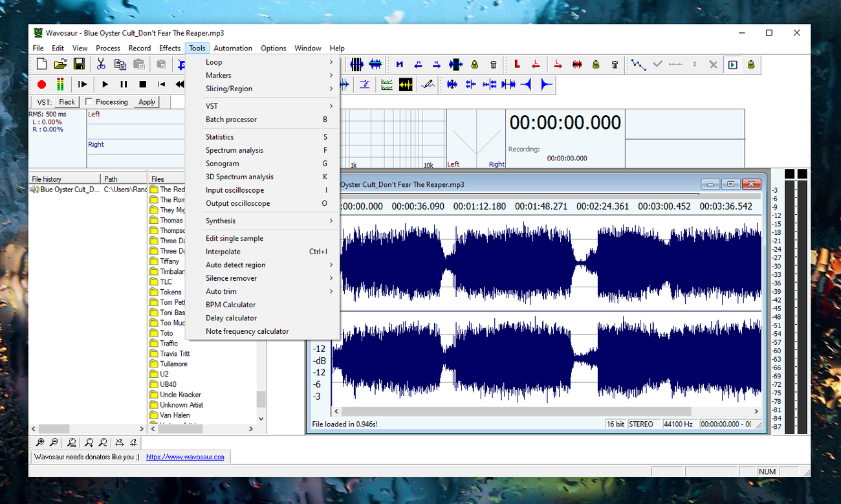Toggle the rightmost padlock lock icon
Viewport: 841px width, 504px height.
(751, 64)
